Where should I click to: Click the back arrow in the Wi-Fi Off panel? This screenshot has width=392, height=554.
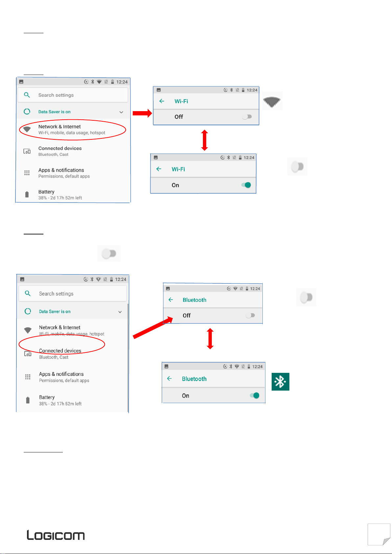(162, 101)
